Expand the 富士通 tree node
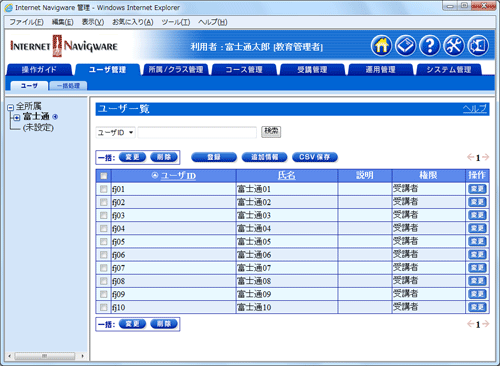The image size is (500, 366). 17,117
